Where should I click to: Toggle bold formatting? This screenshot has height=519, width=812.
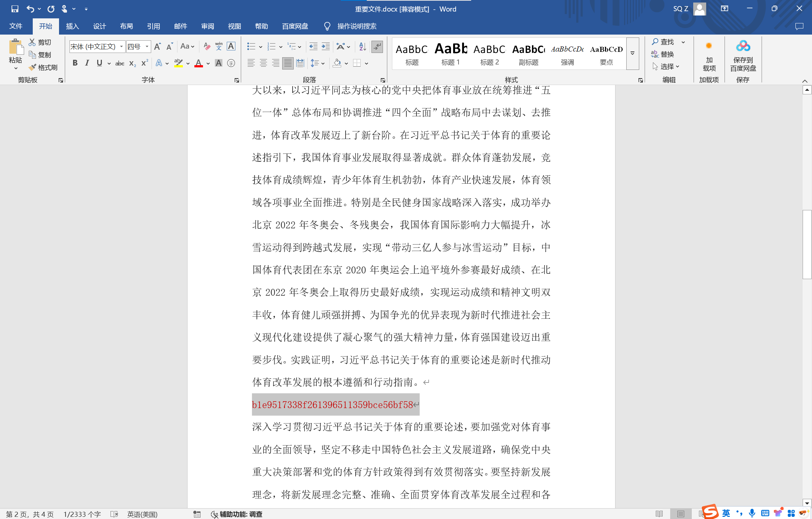75,63
